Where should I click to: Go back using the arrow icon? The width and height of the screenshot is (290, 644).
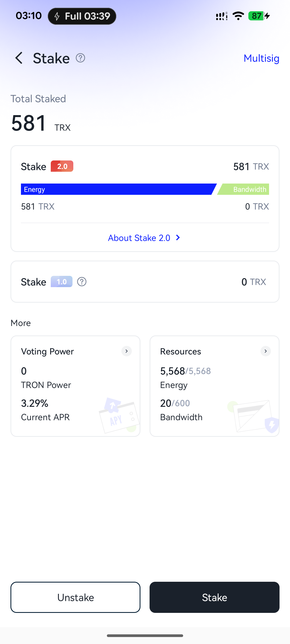pyautogui.click(x=19, y=58)
